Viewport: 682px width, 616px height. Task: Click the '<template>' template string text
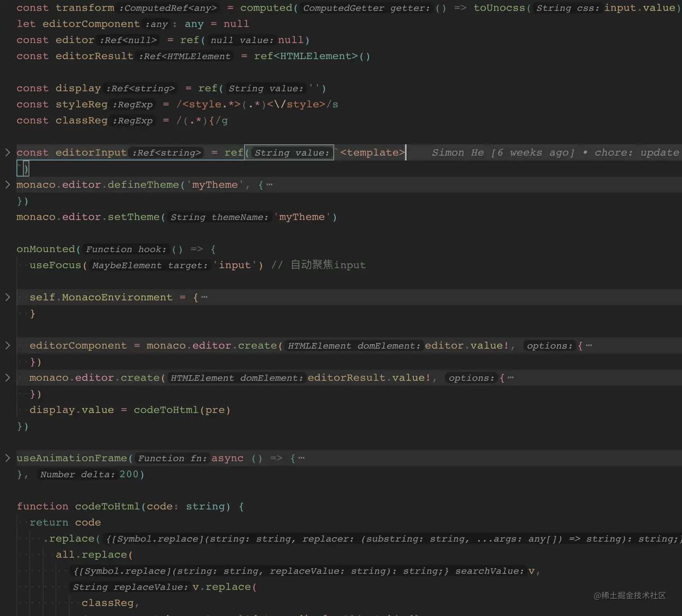click(373, 152)
